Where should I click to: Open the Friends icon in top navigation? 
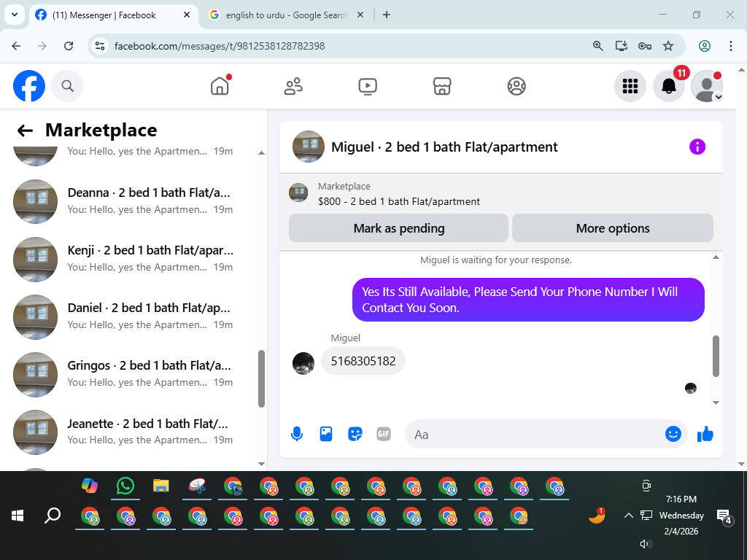coord(293,86)
